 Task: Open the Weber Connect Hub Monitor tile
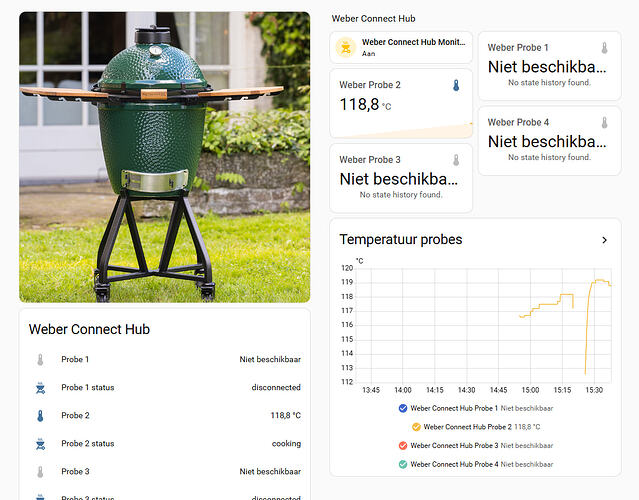401,48
